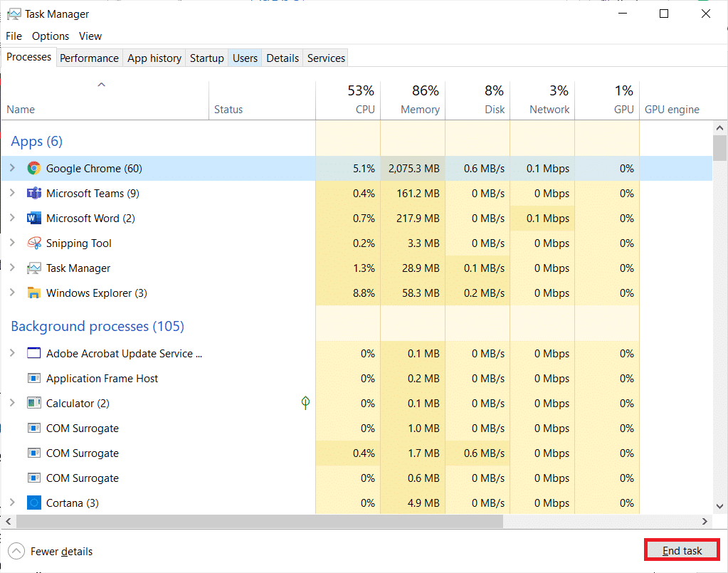Sort by the Name column header
Viewport: 728px width, 573px height.
click(x=105, y=101)
